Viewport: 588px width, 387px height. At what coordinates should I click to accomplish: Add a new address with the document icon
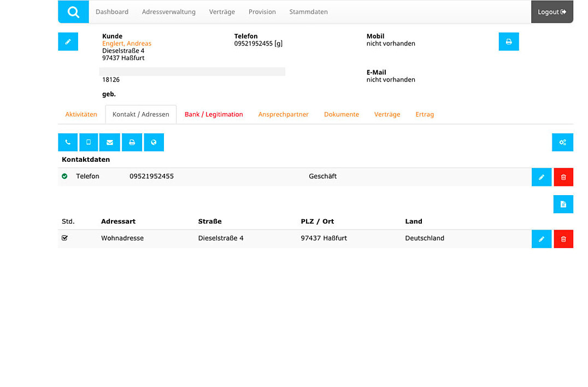click(563, 204)
